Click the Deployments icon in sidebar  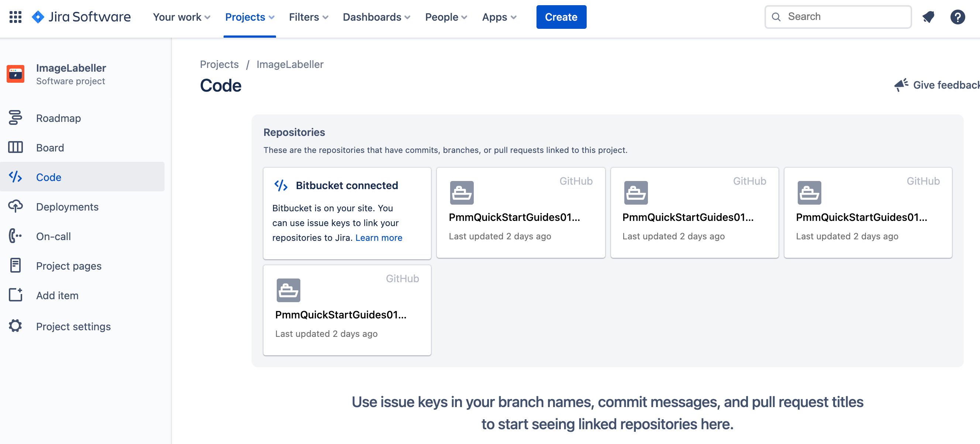pos(15,206)
